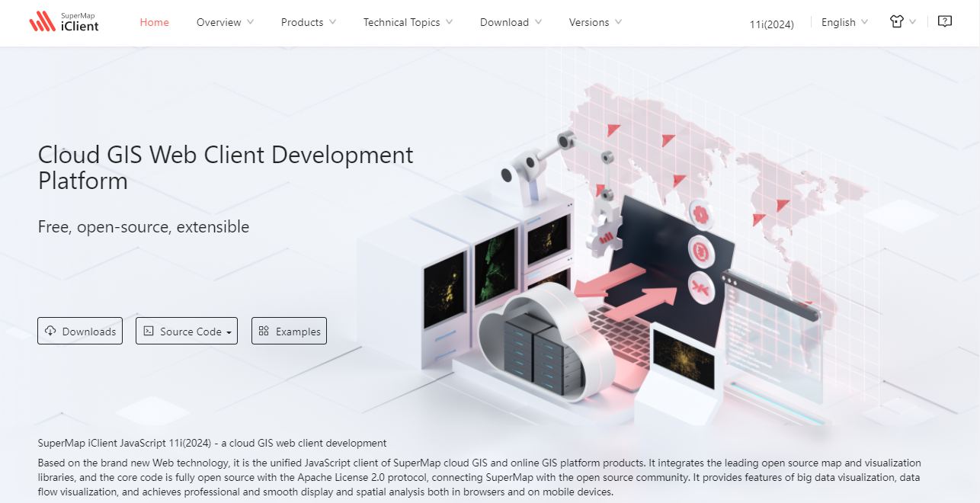Click the Cloud GIS Web Client heading
Viewport: 980px width, 503px height.
(x=226, y=168)
